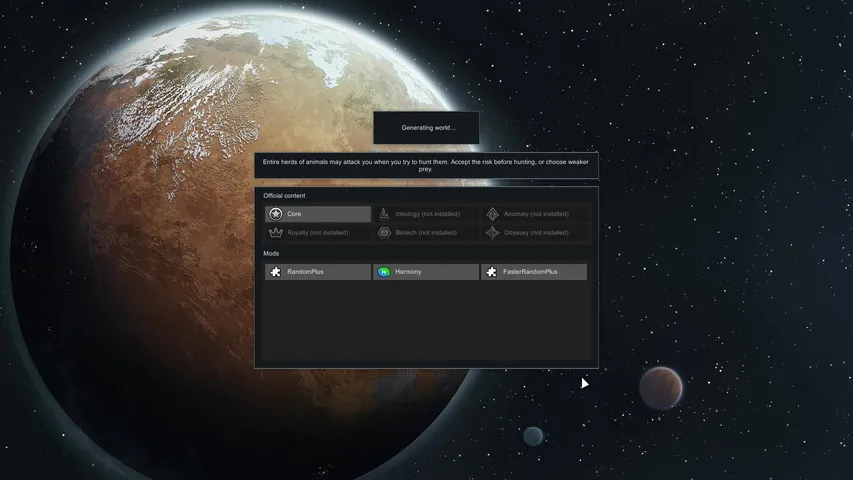This screenshot has height=480, width=853.
Task: Select the Core content label
Action: pyautogui.click(x=294, y=214)
